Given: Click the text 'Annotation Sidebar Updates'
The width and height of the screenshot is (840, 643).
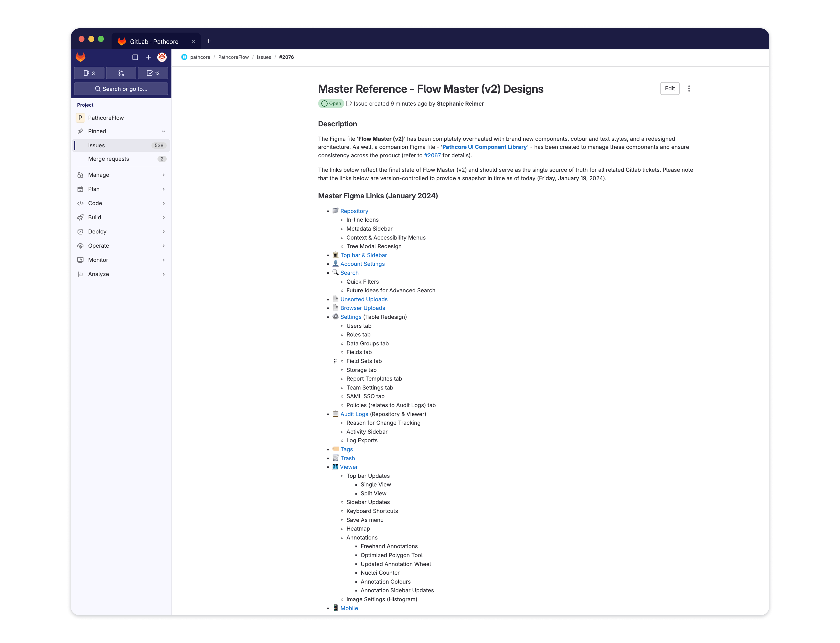Looking at the screenshot, I should 397,590.
